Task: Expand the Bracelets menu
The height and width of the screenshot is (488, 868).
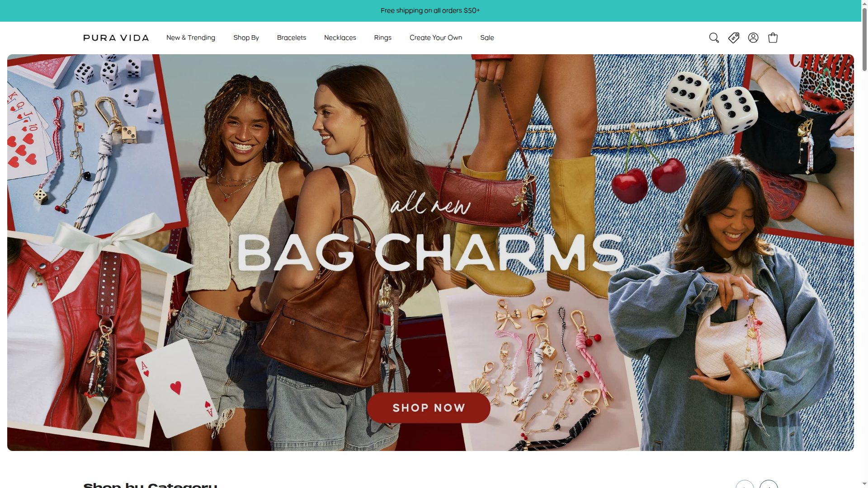Action: click(x=292, y=38)
